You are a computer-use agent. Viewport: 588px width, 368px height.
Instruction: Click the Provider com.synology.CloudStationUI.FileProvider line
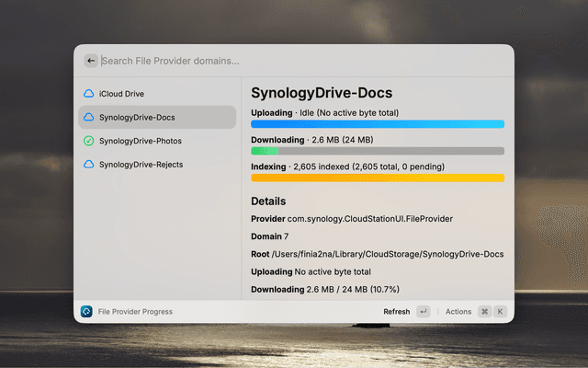click(x=352, y=219)
